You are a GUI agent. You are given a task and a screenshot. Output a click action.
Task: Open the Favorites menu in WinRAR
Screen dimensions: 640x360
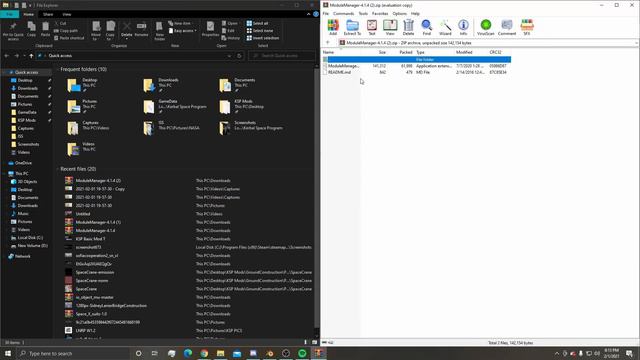(380, 13)
